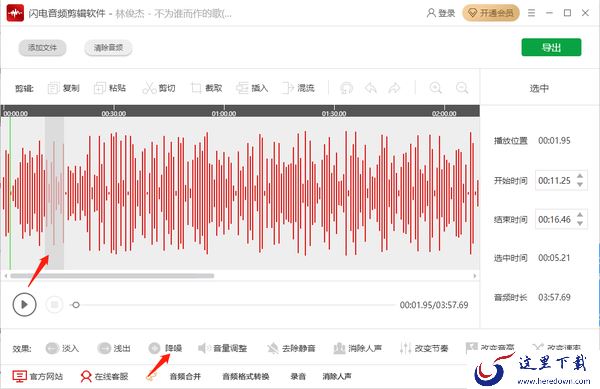The height and width of the screenshot is (389, 600).
Task: Decrease end time (结束时间) with down arrow
Action: [x=580, y=223]
